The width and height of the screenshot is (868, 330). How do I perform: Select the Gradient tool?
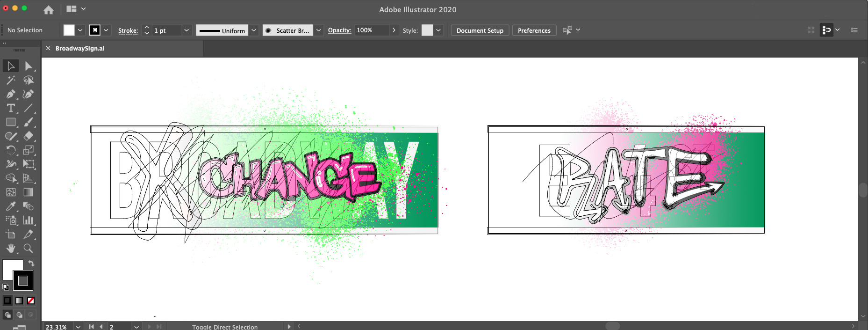pyautogui.click(x=29, y=192)
